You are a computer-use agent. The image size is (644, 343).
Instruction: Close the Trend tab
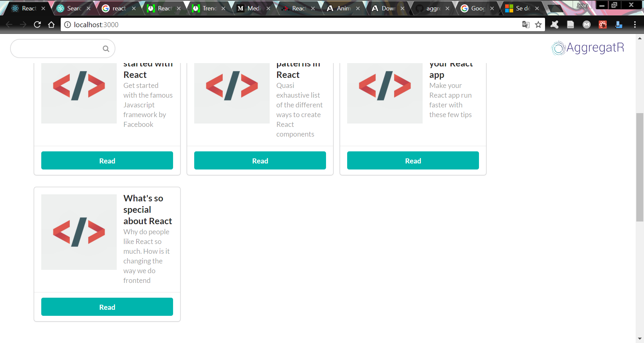click(223, 8)
